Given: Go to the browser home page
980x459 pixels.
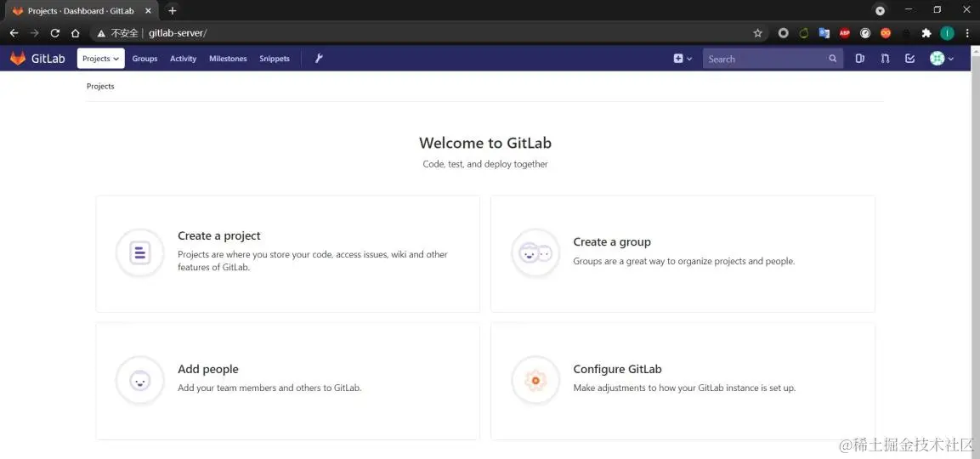Looking at the screenshot, I should click(75, 33).
